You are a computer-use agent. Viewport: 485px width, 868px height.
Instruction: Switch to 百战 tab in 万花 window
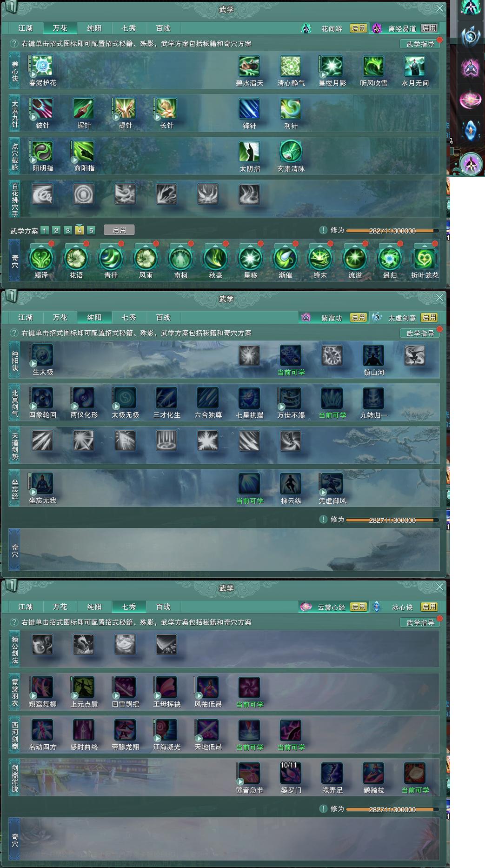coord(163,28)
